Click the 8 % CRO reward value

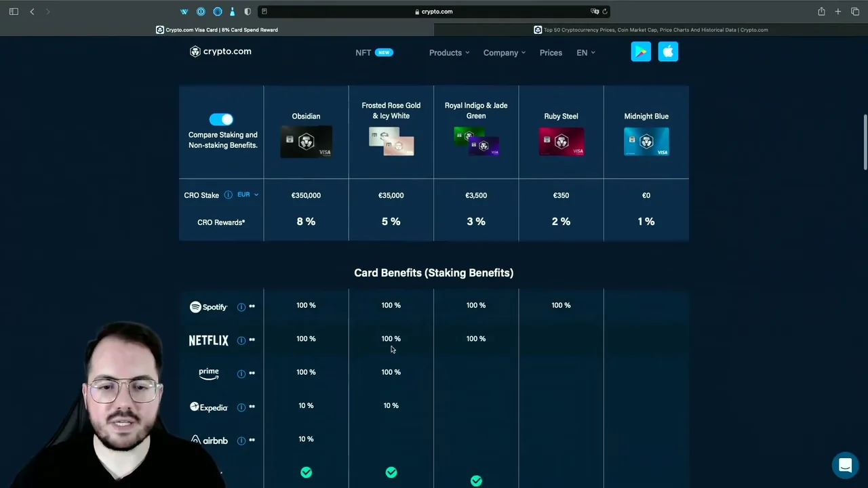(x=306, y=222)
